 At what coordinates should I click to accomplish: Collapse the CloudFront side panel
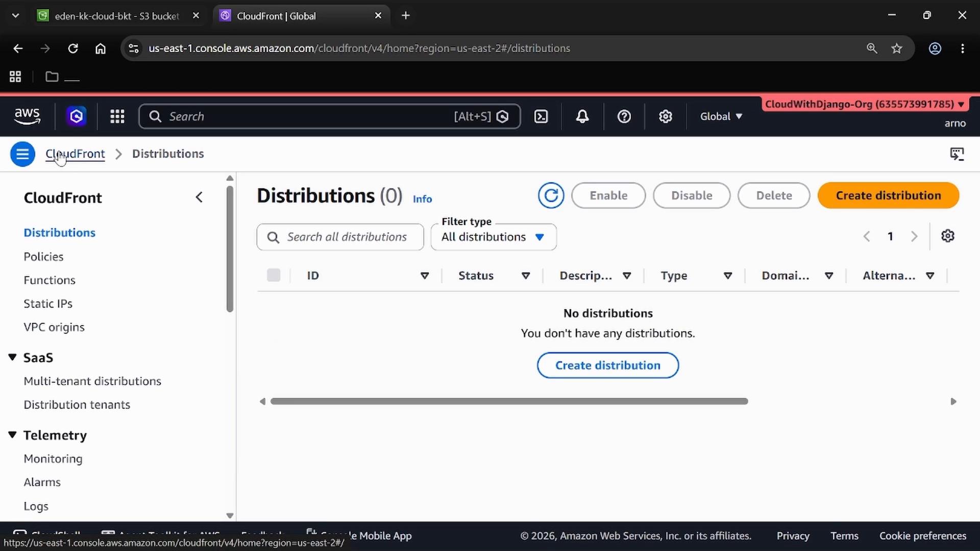pyautogui.click(x=199, y=197)
